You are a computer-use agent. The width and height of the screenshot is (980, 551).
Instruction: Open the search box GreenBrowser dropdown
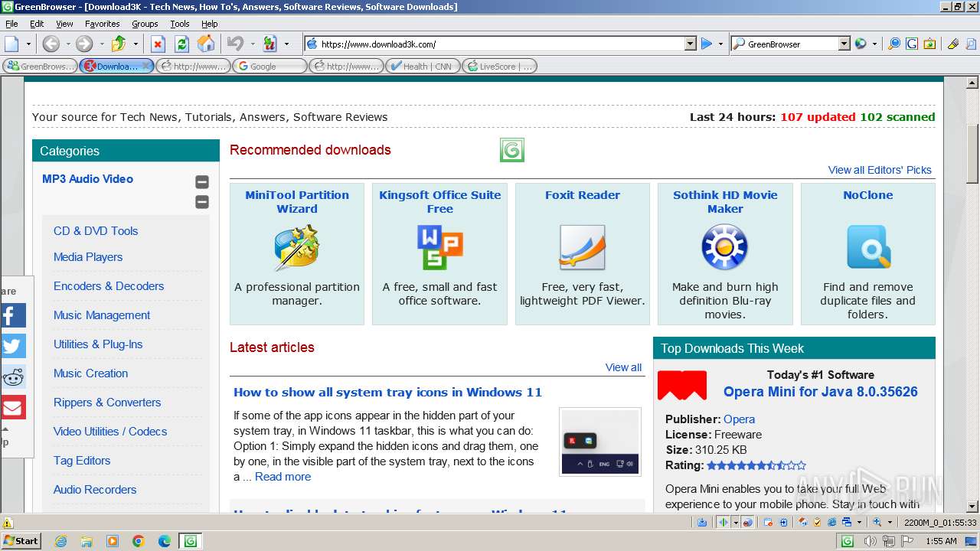[844, 44]
